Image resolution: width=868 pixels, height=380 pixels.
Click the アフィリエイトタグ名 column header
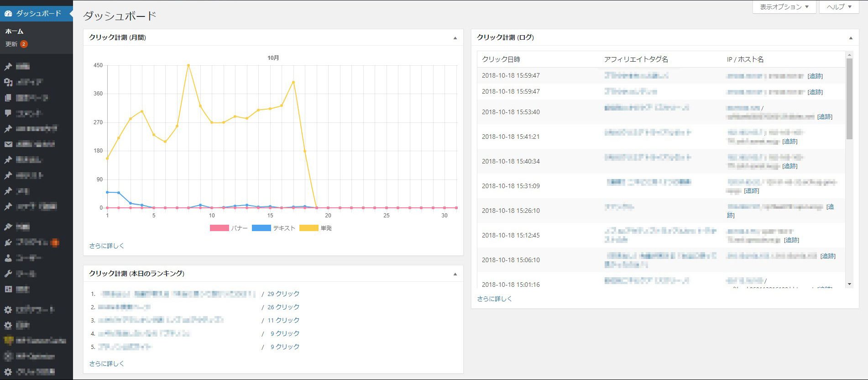636,59
